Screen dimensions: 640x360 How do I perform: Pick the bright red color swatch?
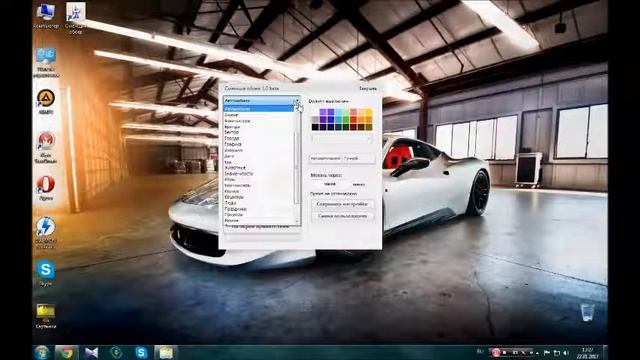pyautogui.click(x=353, y=120)
